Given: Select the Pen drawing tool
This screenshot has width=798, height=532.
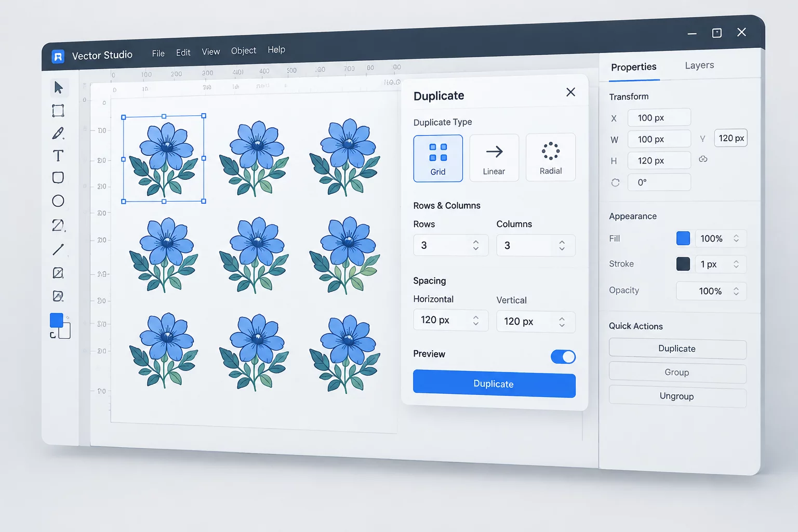Looking at the screenshot, I should [x=58, y=134].
